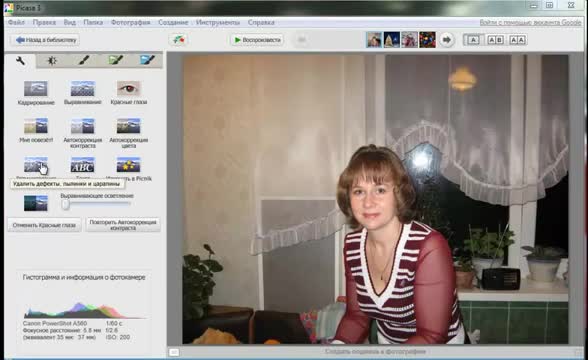Apply the Мне повезёт! auto fix
This screenshot has width=588, height=360.
pos(36,130)
